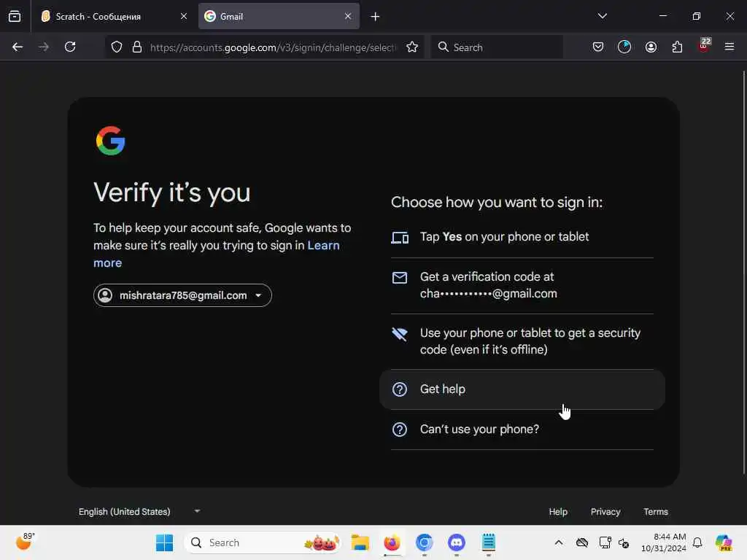Click the browser Search box
The height and width of the screenshot is (560, 747).
497,47
